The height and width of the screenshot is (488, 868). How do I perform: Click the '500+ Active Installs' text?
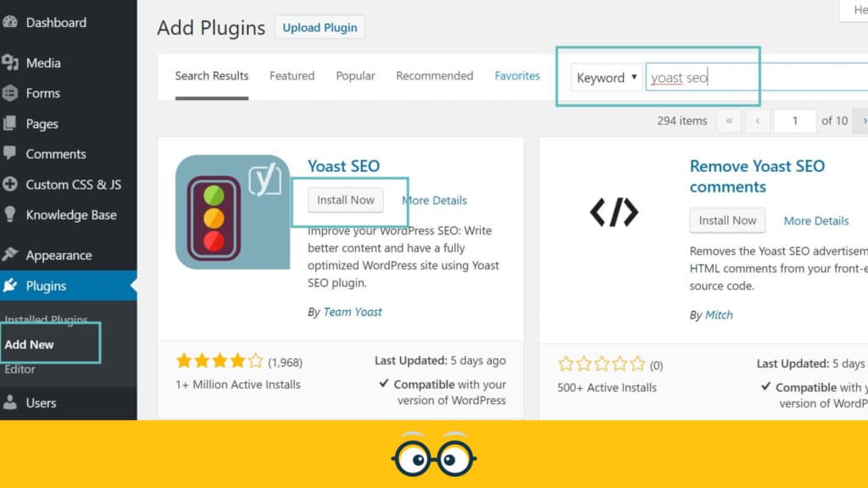(607, 387)
